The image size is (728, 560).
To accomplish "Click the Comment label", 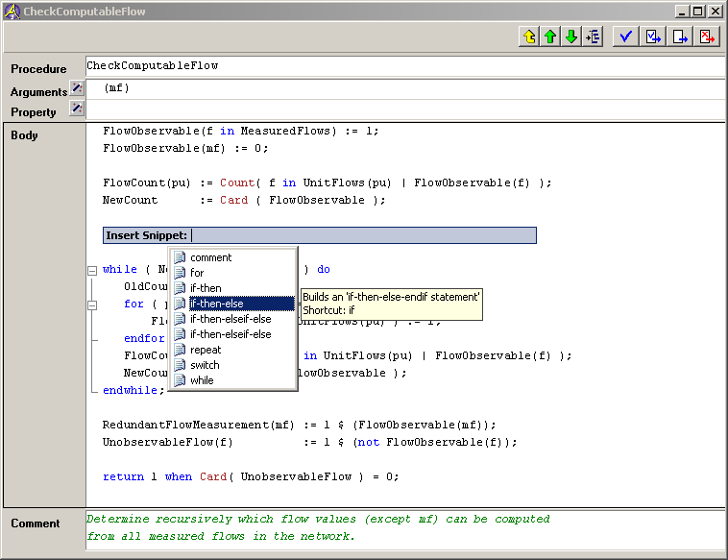I will (x=36, y=523).
